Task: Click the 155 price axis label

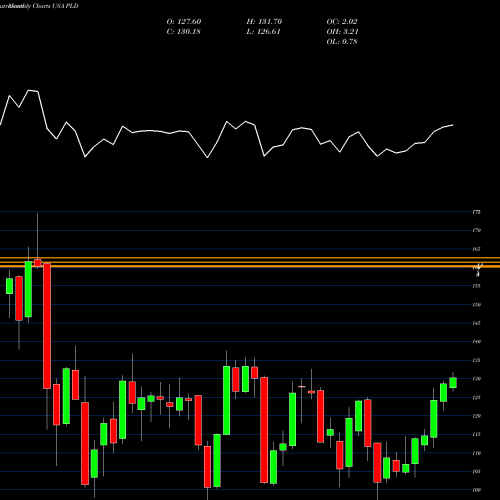Action: pos(477,286)
